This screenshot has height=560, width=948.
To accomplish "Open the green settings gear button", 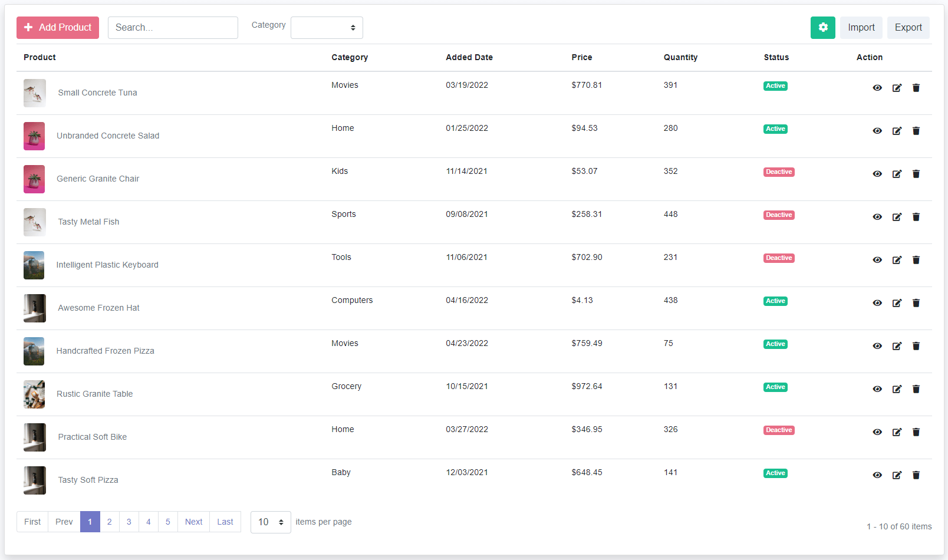I will pos(822,28).
